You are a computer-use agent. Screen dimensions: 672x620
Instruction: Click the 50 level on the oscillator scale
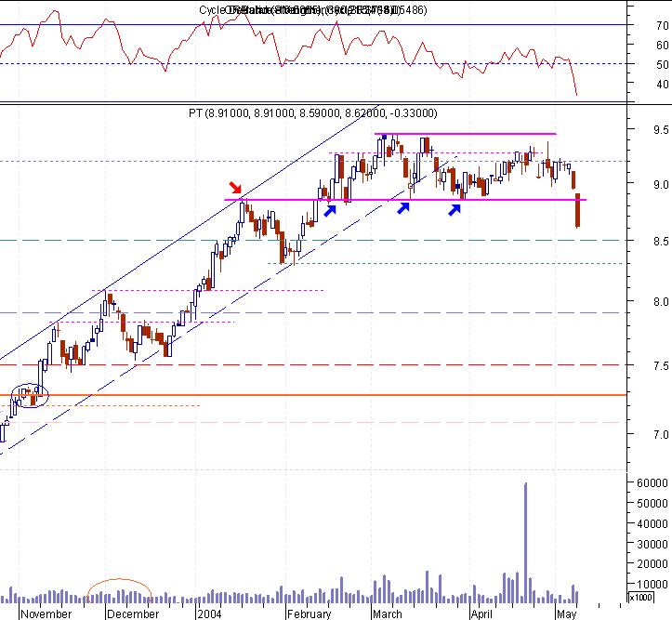[662, 65]
